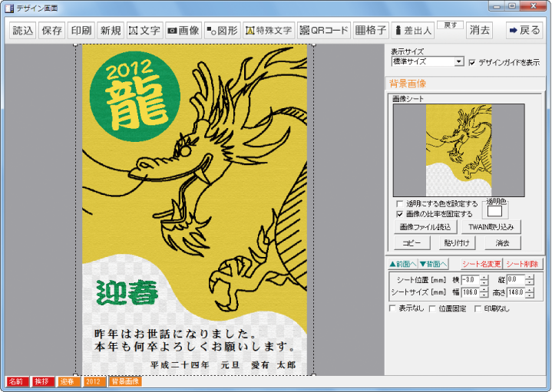Pick the 透明色 color swatch
Screen dimensions: 552x392
pyautogui.click(x=495, y=210)
